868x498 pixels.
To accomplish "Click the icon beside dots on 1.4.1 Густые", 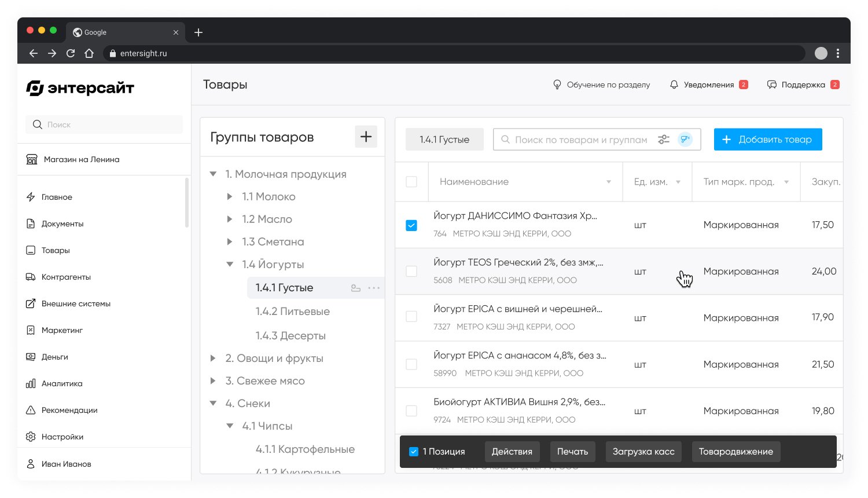I will 356,288.
